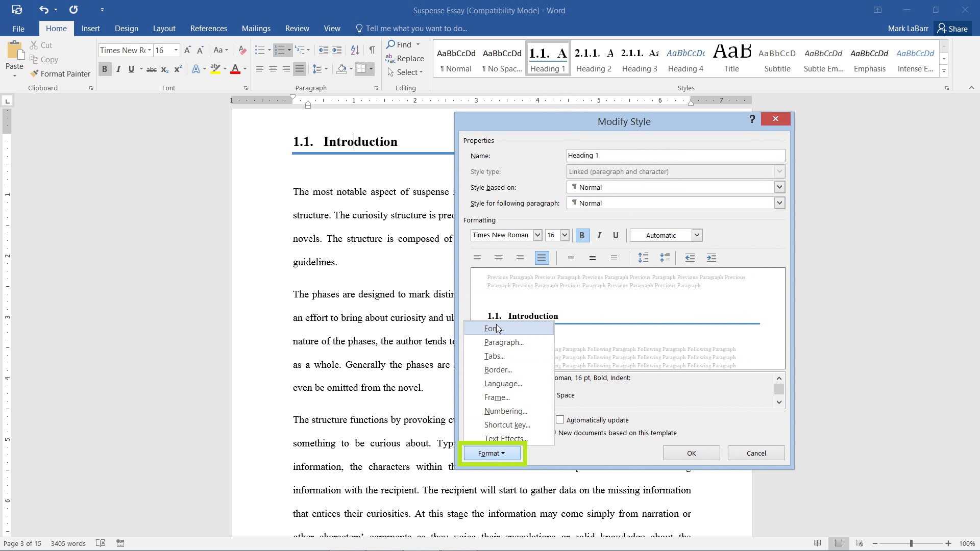Click the justify text alignment icon
Screen dimensions: 980x551
543,258
